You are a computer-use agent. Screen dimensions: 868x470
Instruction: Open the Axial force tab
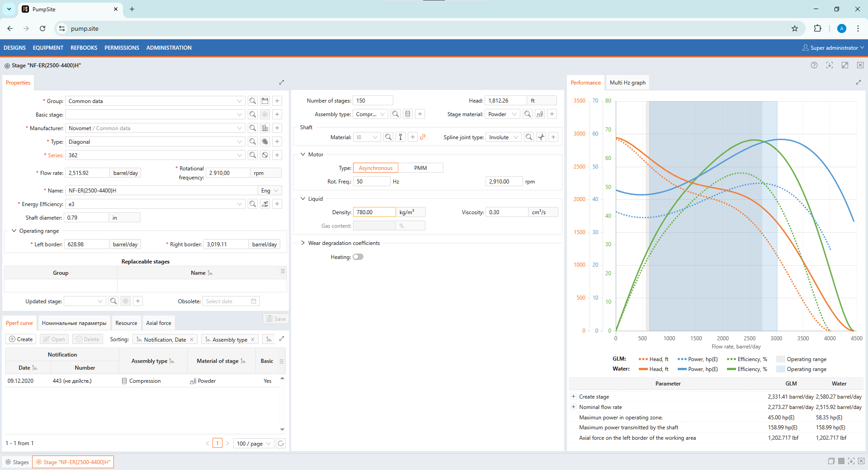coord(158,323)
